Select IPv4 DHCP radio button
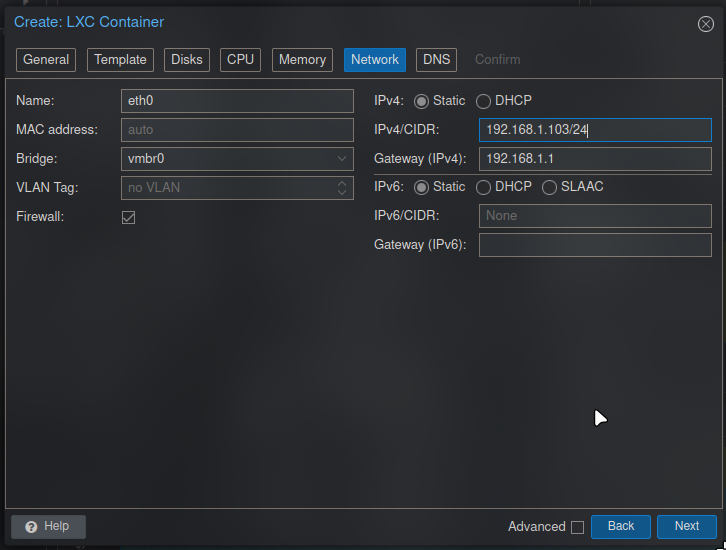726x550 pixels. [484, 102]
